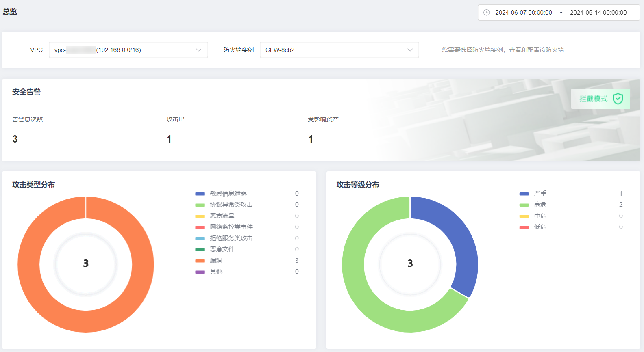The height and width of the screenshot is (352, 644).
Task: Click the 中危 yellow legend swatch
Action: 524,216
